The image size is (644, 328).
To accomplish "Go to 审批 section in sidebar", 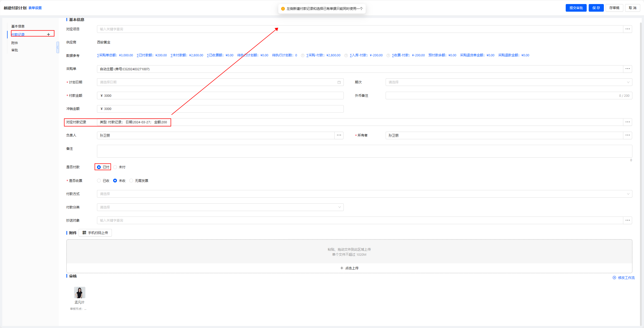I will 15,50.
